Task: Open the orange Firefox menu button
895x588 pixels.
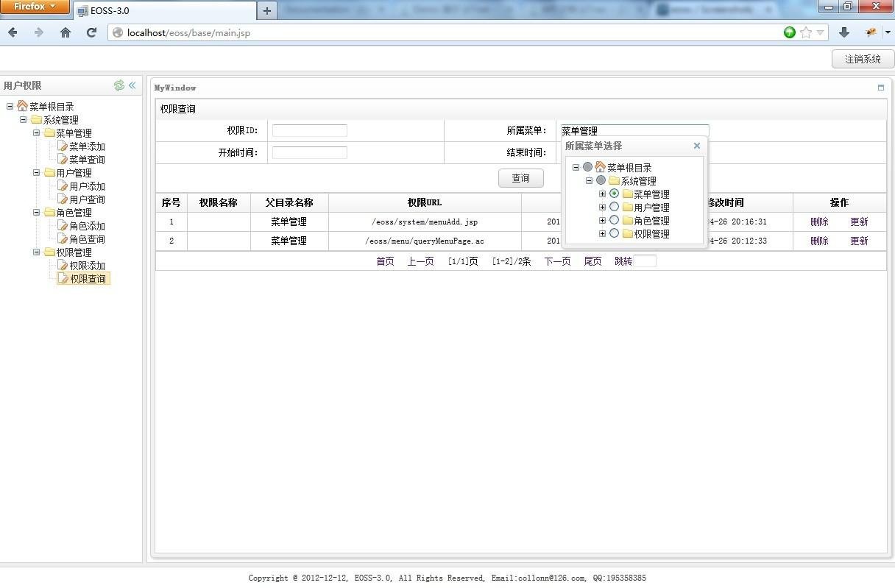Action: click(33, 7)
